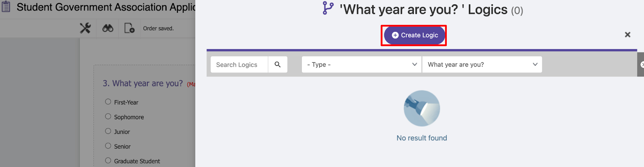This screenshot has height=167, width=644.
Task: Click the clipboard form icon beside the title
Action: [x=6, y=7]
